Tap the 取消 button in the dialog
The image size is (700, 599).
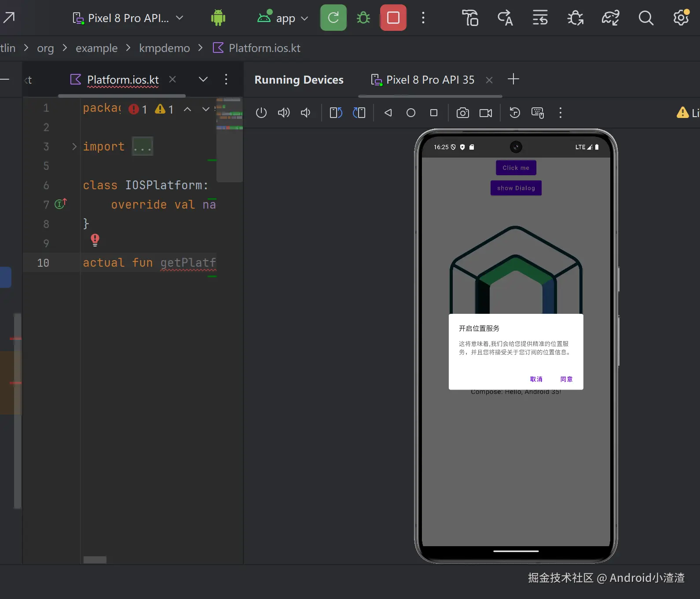click(536, 379)
